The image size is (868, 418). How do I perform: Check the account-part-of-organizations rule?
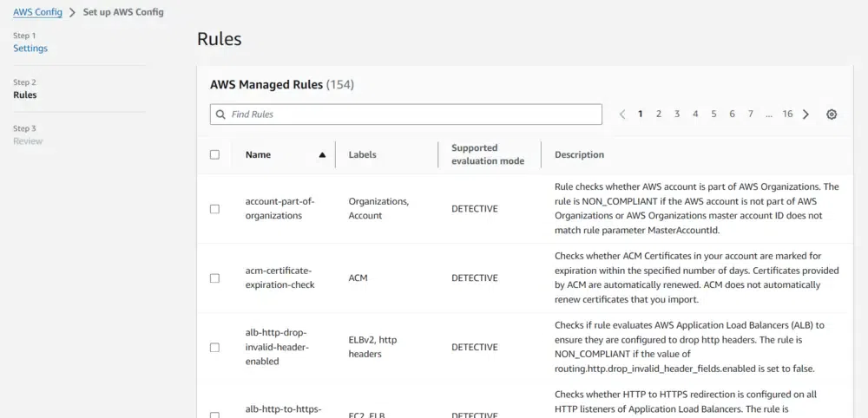tap(214, 209)
